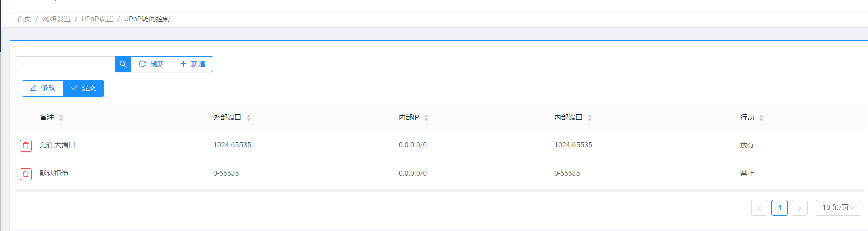
Task: Open the 10 条/页 page size dropdown
Action: click(839, 208)
